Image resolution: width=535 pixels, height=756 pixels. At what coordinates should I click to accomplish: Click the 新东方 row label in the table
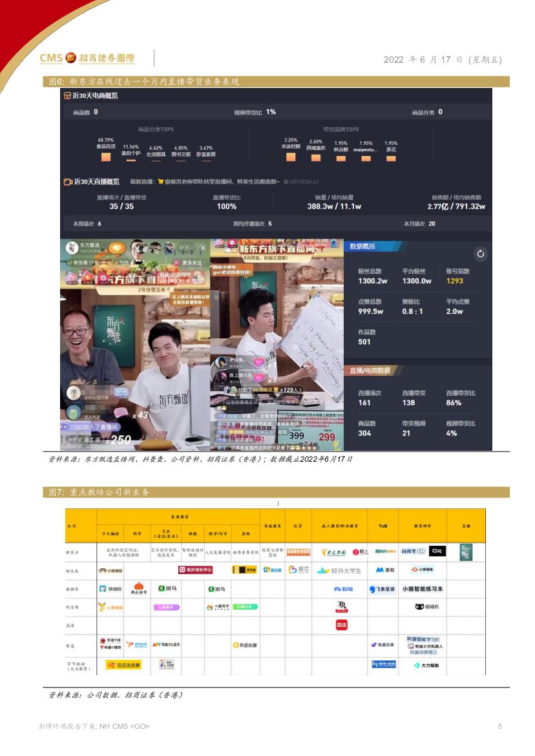[x=72, y=552]
